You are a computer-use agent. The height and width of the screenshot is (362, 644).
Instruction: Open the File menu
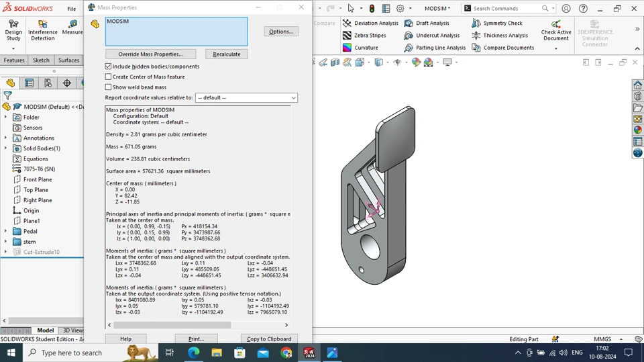pyautogui.click(x=72, y=9)
